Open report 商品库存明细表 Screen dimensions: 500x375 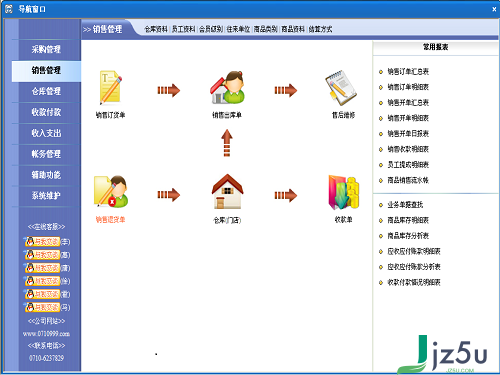[408, 220]
